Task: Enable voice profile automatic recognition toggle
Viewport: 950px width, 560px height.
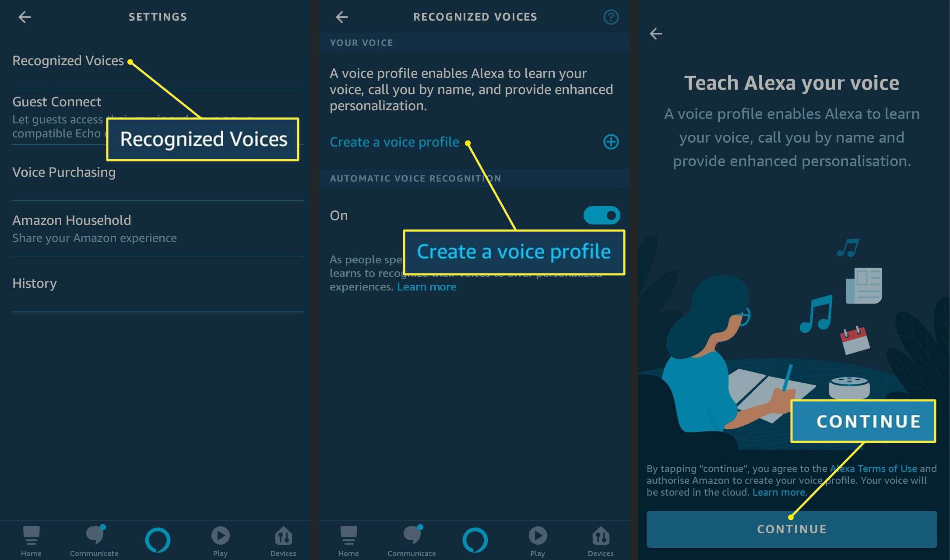Action: click(x=600, y=215)
